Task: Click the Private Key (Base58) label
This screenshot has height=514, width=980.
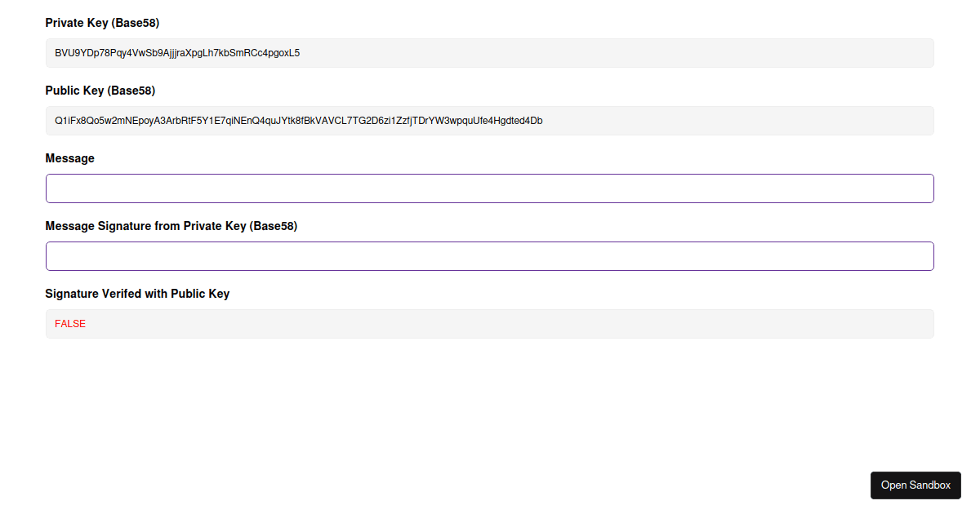Action: coord(102,23)
